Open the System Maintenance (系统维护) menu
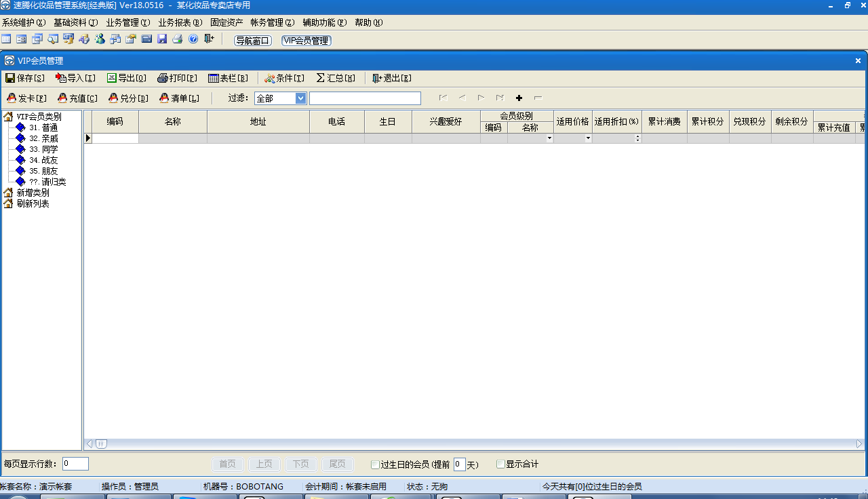 tap(24, 22)
